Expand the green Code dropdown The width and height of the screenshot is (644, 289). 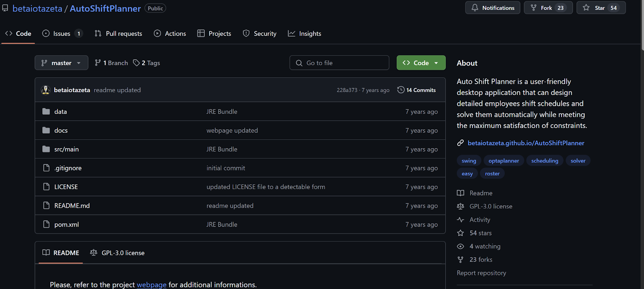[421, 63]
